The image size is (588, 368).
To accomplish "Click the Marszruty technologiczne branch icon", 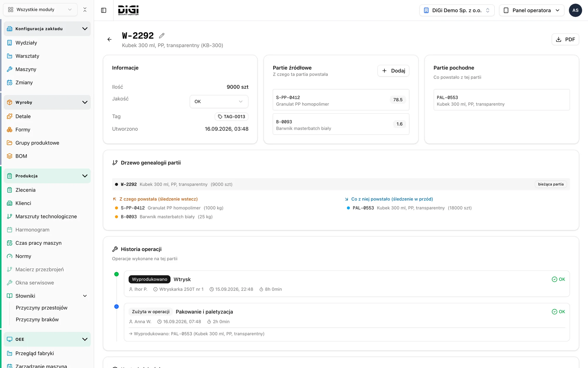I will pos(10,216).
